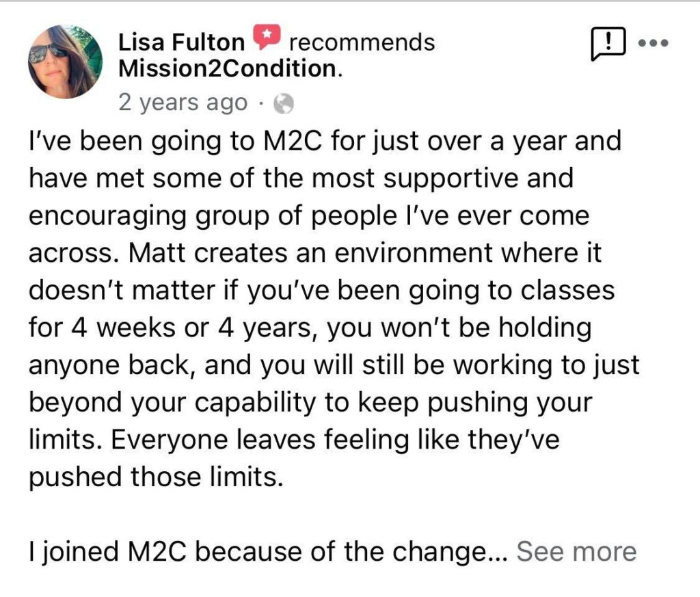Open the Mission2Condition page link
Viewport: 700px width, 597px height.
[x=230, y=69]
